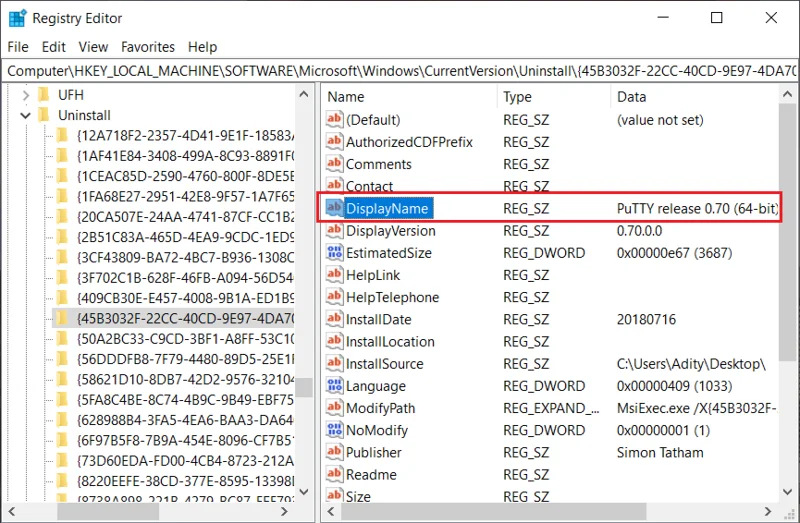
Task: Click the folder icon of the UFH key
Action: coord(44,95)
